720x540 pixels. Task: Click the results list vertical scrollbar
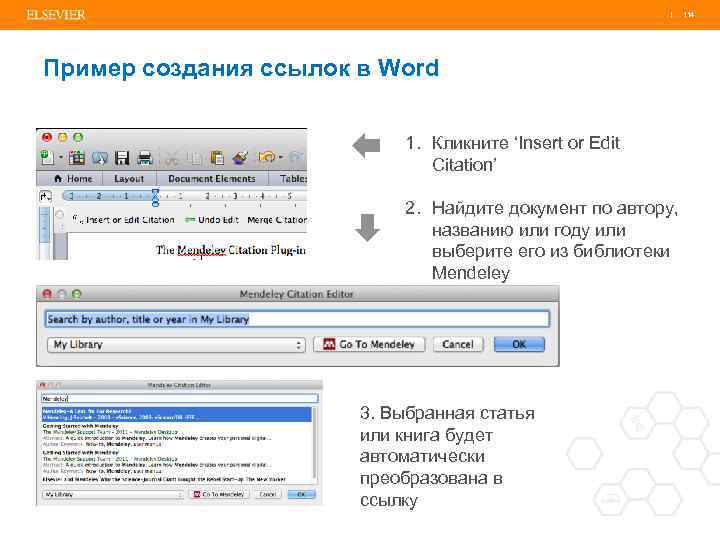[315, 444]
